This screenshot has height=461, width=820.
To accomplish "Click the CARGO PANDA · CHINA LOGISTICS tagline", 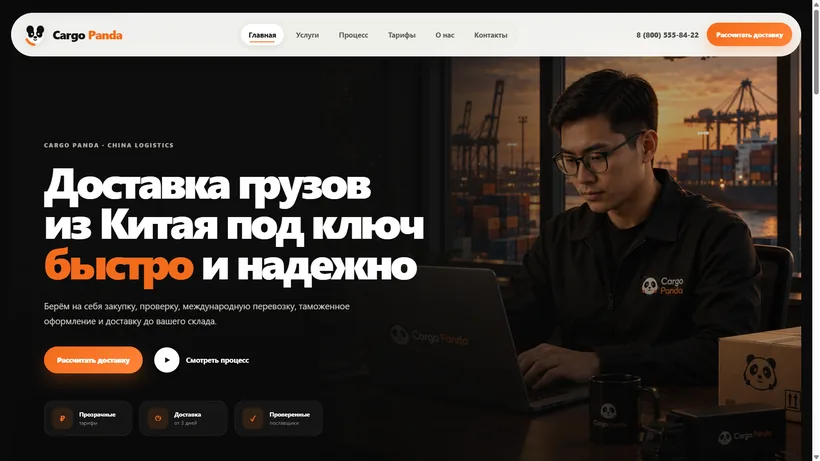I will (x=109, y=145).
